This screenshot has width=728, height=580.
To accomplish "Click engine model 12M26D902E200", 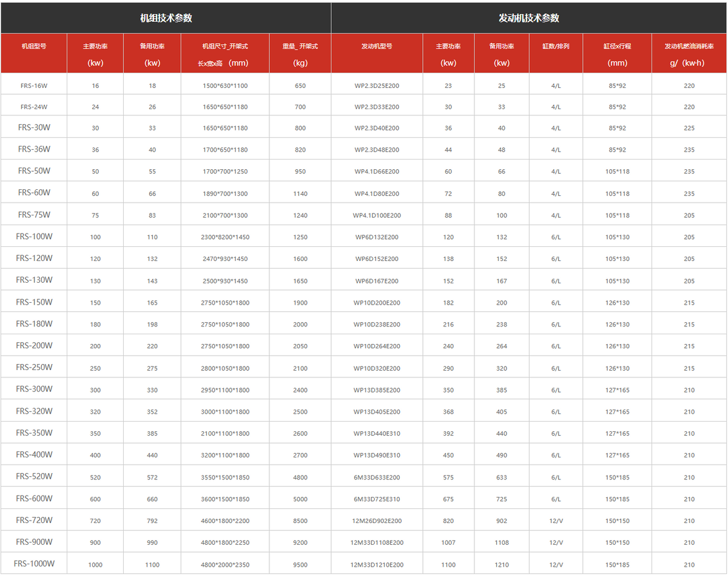I will [377, 521].
